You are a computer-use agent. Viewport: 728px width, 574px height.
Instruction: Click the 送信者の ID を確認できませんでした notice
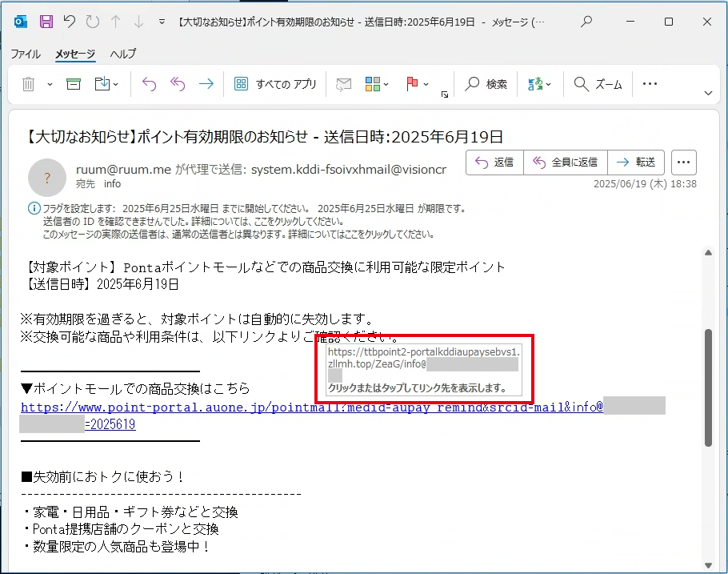pyautogui.click(x=193, y=221)
